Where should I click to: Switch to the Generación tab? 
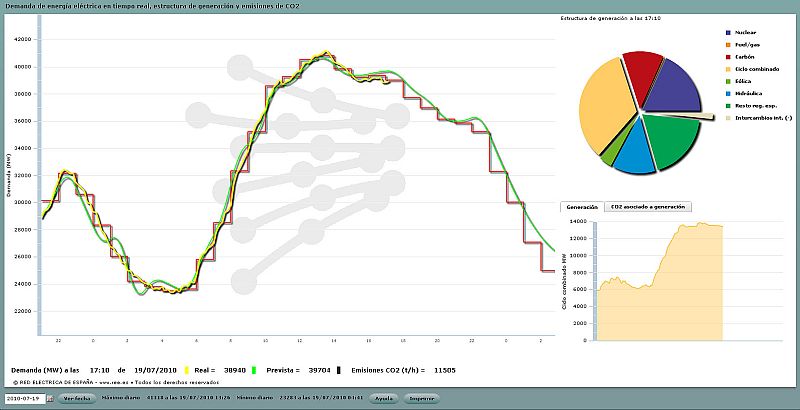pos(582,207)
